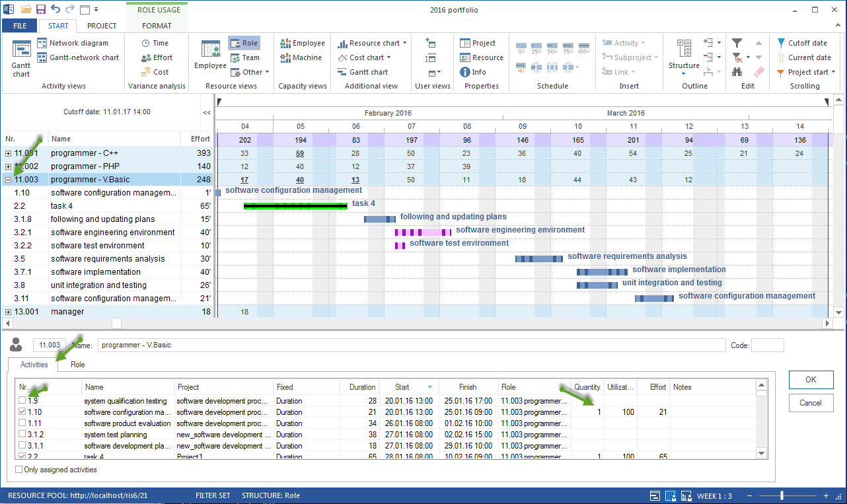
Task: Click the OK button
Action: coord(811,379)
